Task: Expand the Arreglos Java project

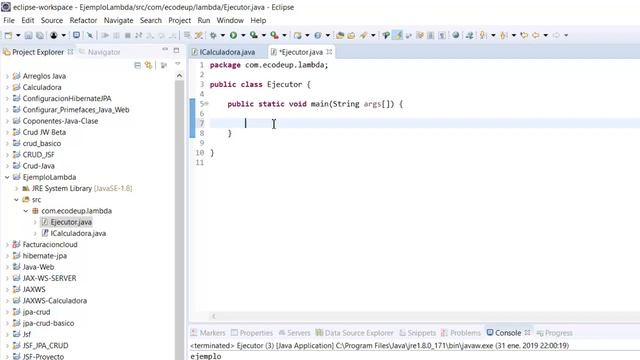Action: pos(7,76)
